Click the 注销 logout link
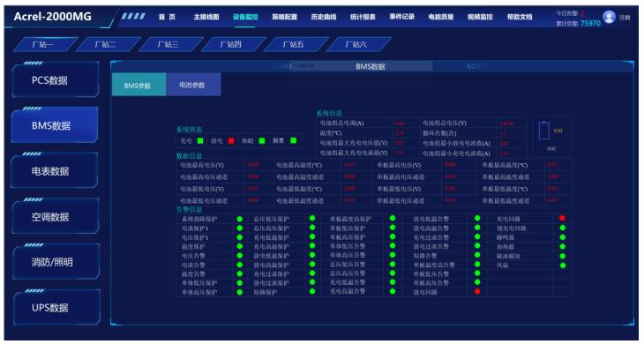644x344 pixels. tap(625, 18)
